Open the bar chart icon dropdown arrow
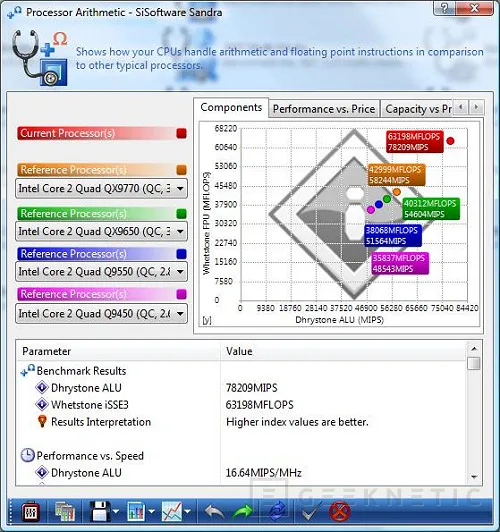 click(x=152, y=511)
